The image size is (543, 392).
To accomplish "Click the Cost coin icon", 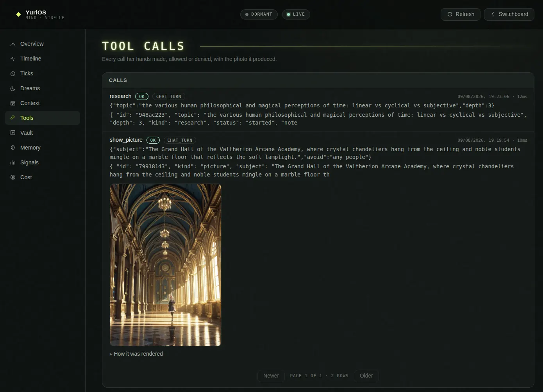I will (13, 178).
